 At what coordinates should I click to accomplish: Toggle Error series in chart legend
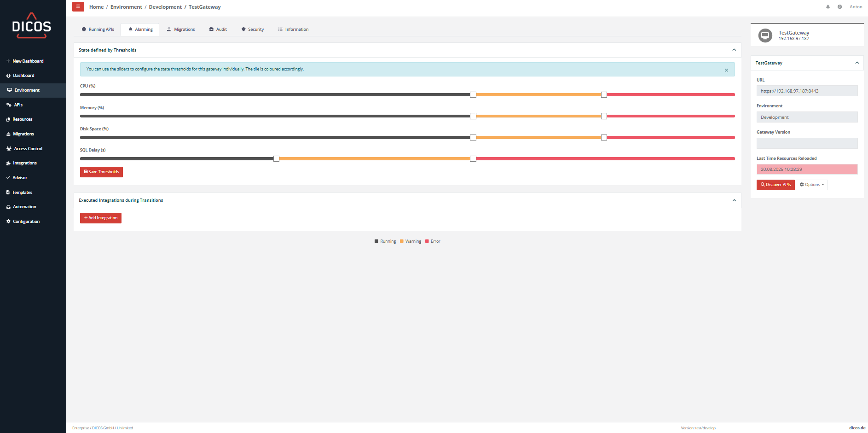point(433,241)
